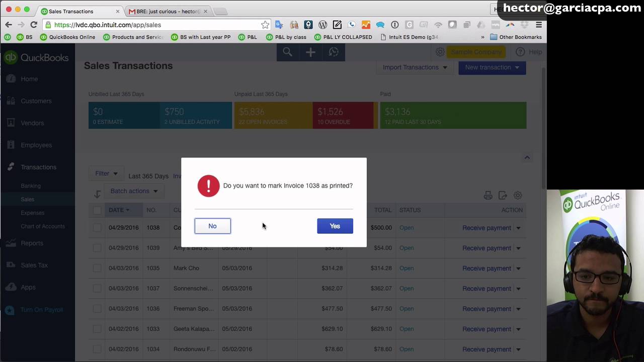The image size is (644, 362).
Task: Click the browser reload button
Action: [x=34, y=25]
